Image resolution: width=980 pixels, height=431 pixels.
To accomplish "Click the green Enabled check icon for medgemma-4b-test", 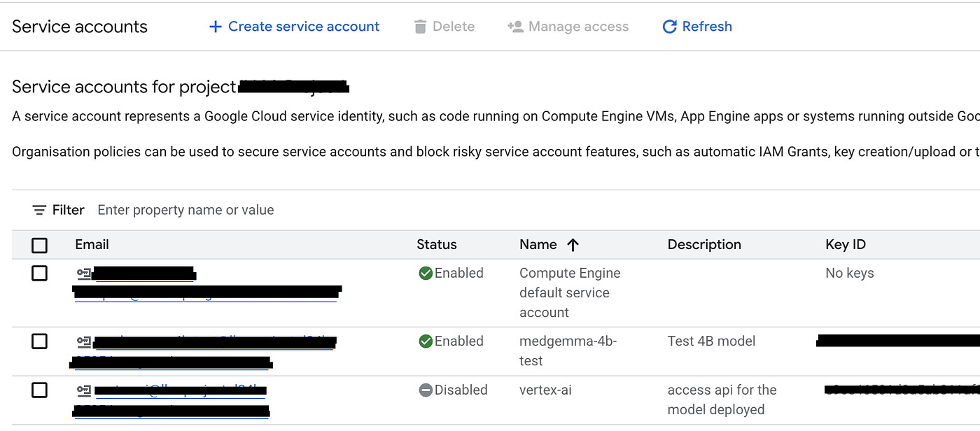I will point(425,341).
